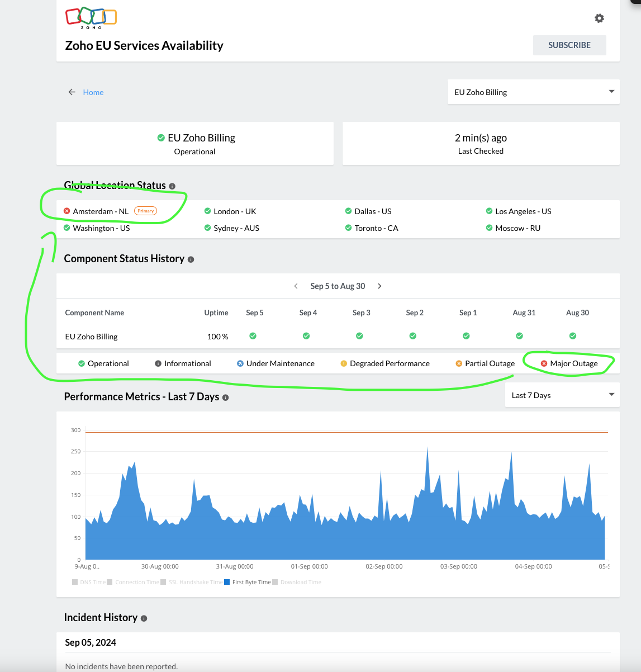The height and width of the screenshot is (672, 641).
Task: Click the Under Maintenance legend icon
Action: [x=240, y=363]
